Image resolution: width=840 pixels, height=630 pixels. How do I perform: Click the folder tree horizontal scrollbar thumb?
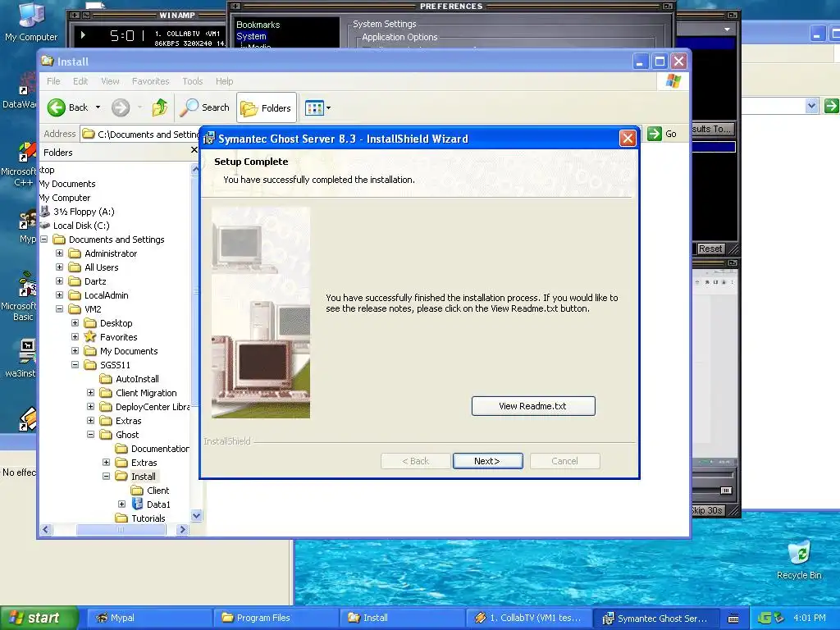(x=121, y=529)
